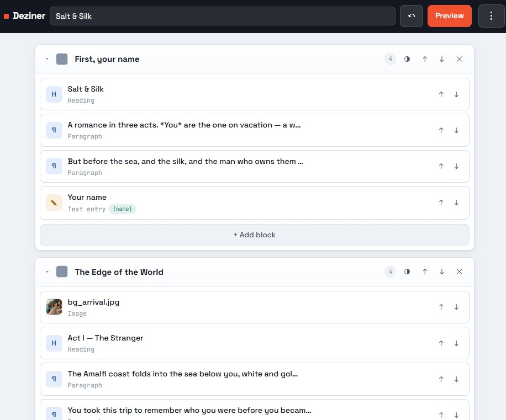Click the H icon of Act I heading

point(54,343)
